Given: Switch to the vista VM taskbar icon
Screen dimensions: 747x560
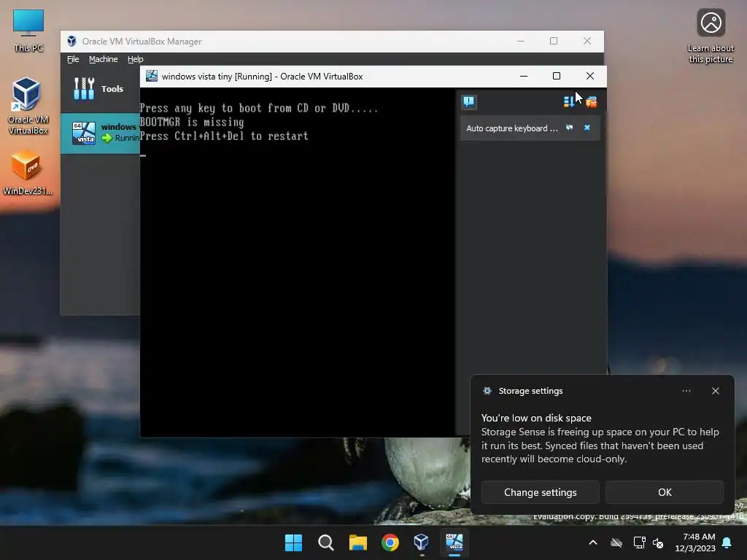Looking at the screenshot, I should pyautogui.click(x=454, y=542).
